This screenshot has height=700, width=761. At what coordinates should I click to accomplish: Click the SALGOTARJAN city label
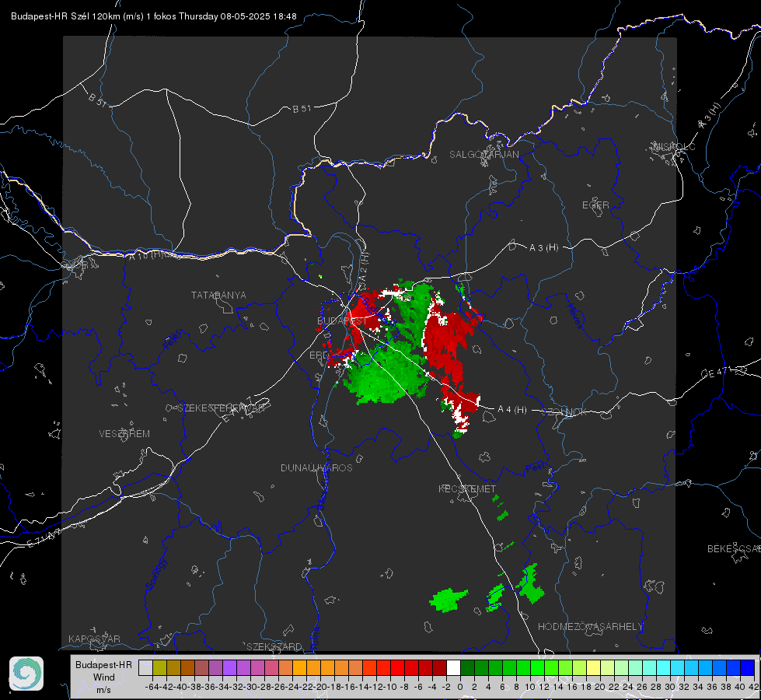[483, 155]
